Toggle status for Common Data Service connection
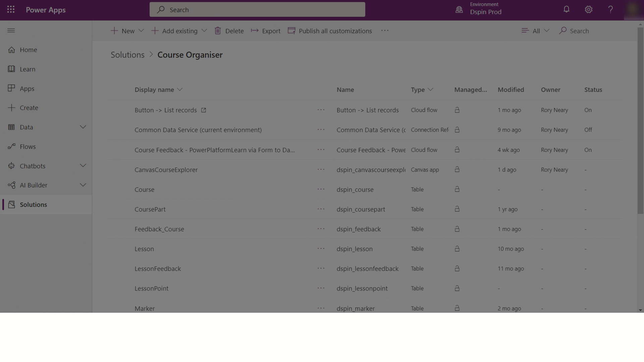 tap(588, 130)
